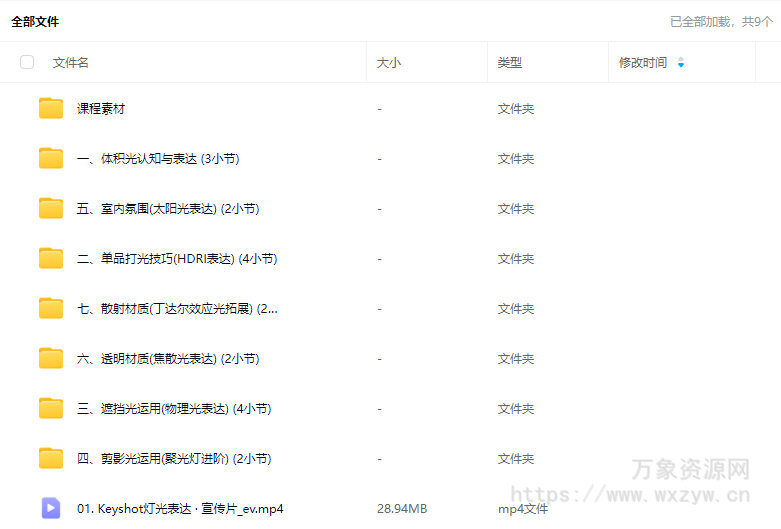Image resolution: width=781 pixels, height=529 pixels.
Task: Open 四、剪影光运用(聚光灯进阶) folder name
Action: coord(174,458)
